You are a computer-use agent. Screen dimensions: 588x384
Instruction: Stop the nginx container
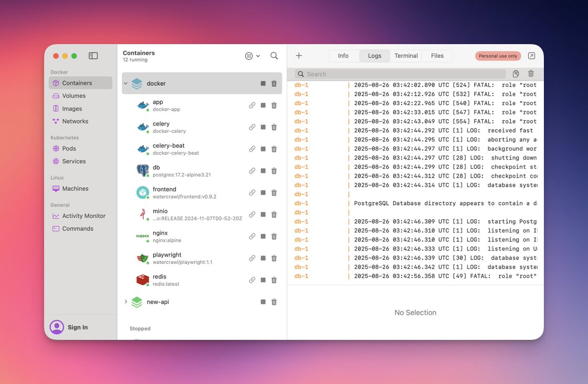pyautogui.click(x=263, y=236)
